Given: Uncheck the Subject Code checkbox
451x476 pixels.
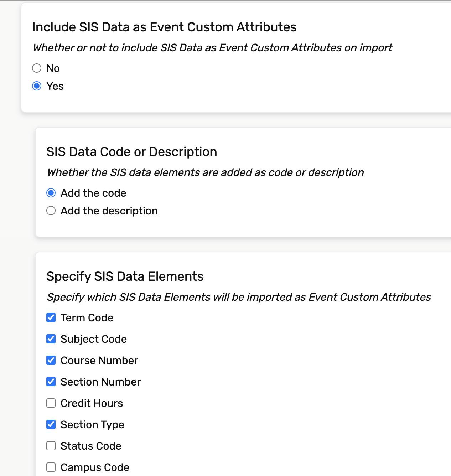Looking at the screenshot, I should [x=51, y=339].
